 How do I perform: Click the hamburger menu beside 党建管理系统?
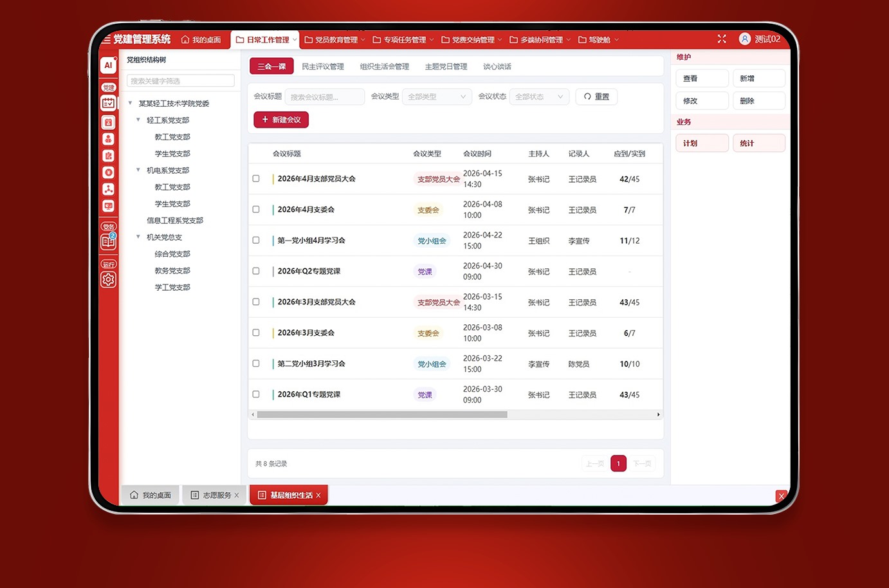(x=107, y=39)
